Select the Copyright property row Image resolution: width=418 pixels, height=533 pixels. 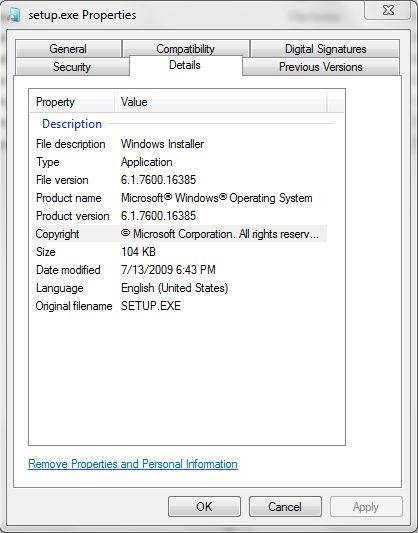click(180, 234)
